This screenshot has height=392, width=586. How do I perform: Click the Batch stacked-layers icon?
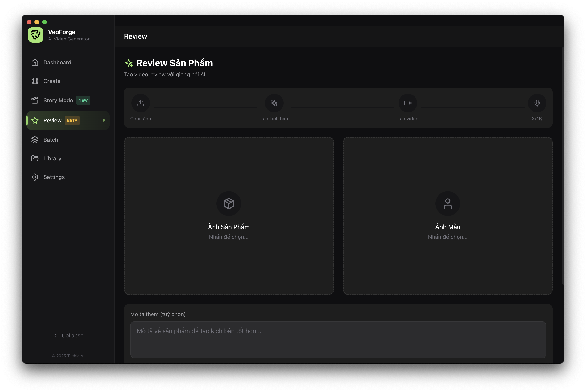click(x=35, y=140)
